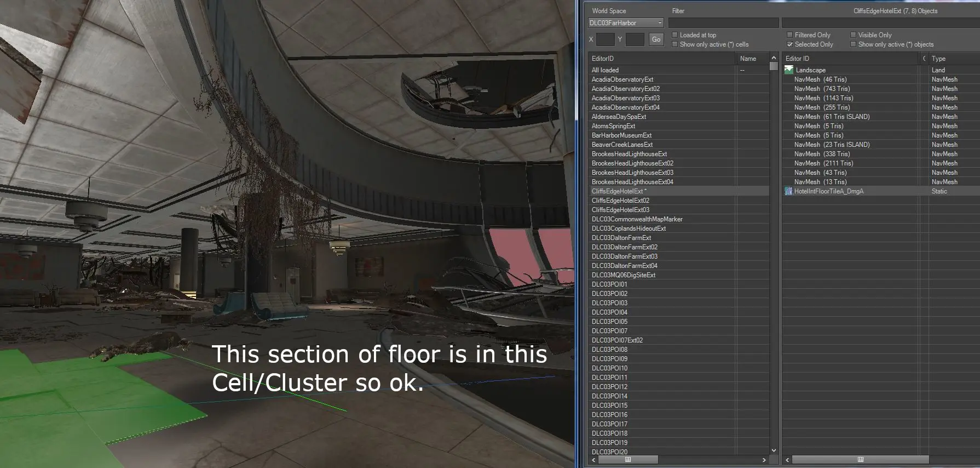The image size is (980, 468).
Task: Select NavMesh (743 Tris) row
Action: click(x=881, y=89)
